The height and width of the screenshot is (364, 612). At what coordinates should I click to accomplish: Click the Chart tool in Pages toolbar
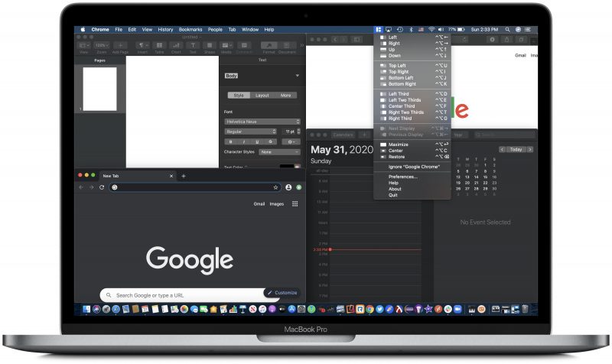coord(176,46)
